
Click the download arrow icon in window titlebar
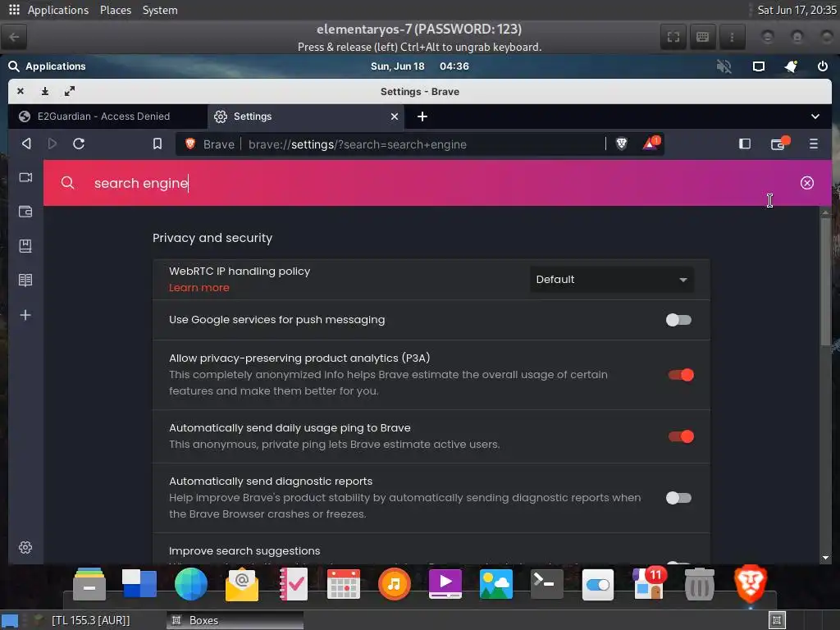pyautogui.click(x=45, y=91)
